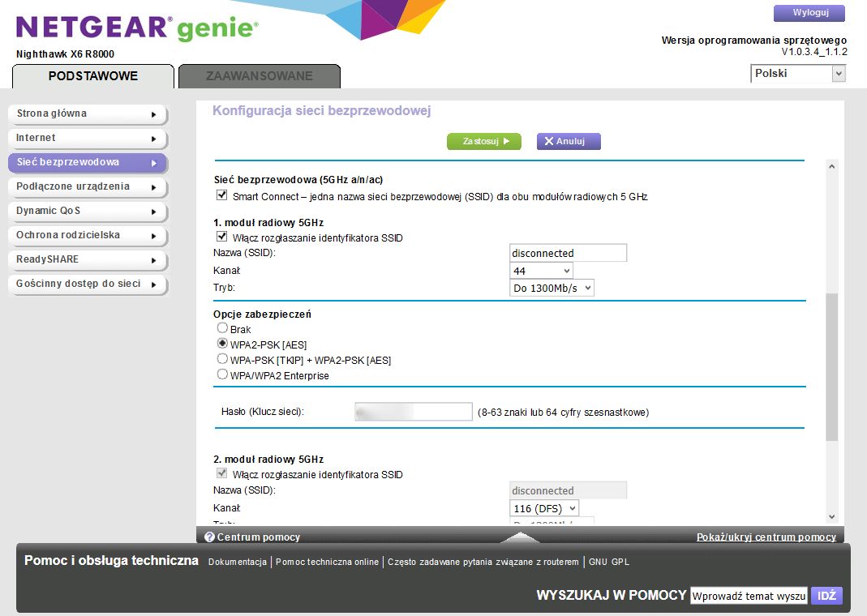Viewport: 867px width, 616px height.
Task: Open mode dropdown showing Do 1300Mb/s
Action: [x=552, y=288]
